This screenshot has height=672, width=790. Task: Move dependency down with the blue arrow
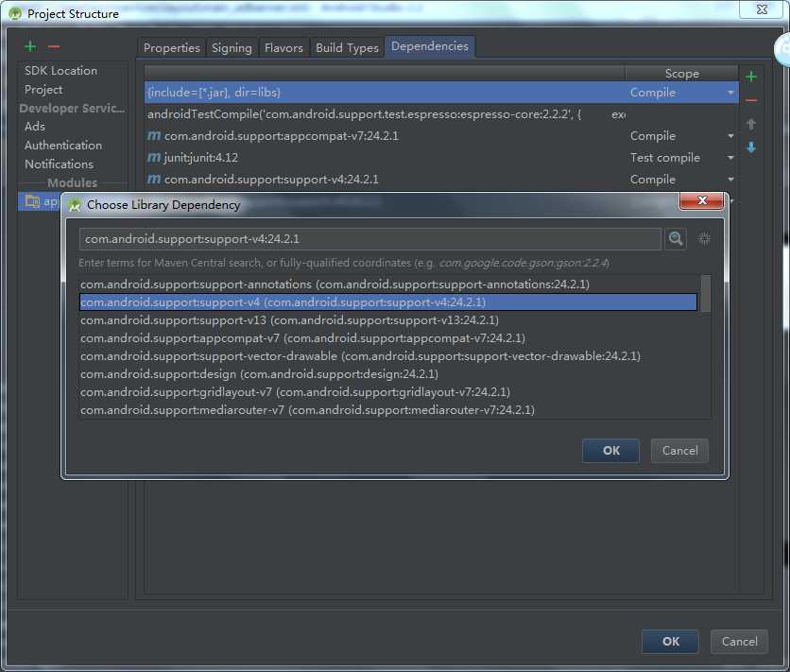[x=751, y=147]
